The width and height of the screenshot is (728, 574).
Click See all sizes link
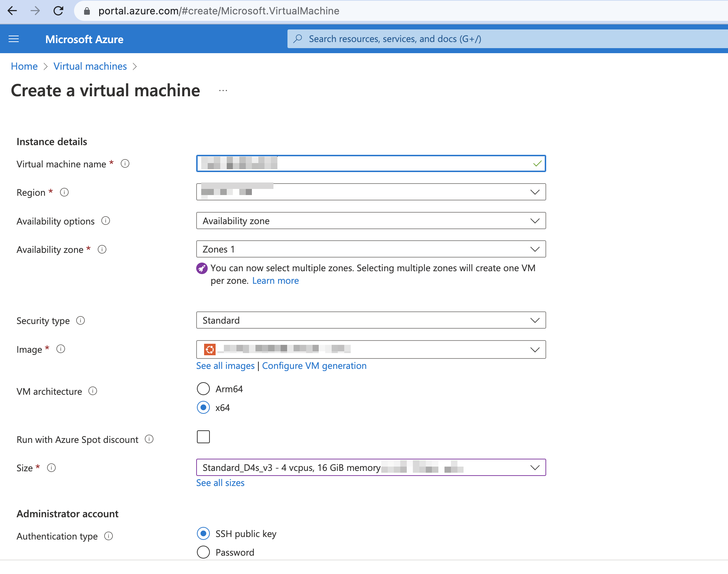(220, 483)
